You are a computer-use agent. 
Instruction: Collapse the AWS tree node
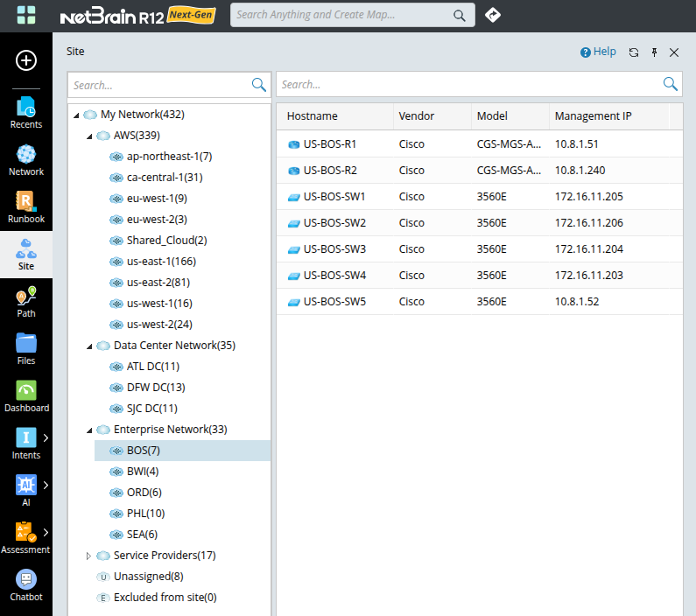tap(89, 136)
